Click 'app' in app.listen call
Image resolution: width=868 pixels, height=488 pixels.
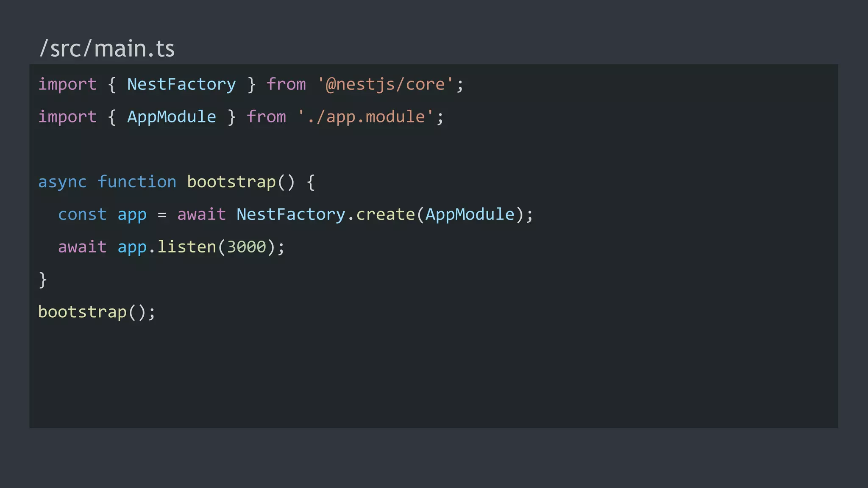click(132, 248)
